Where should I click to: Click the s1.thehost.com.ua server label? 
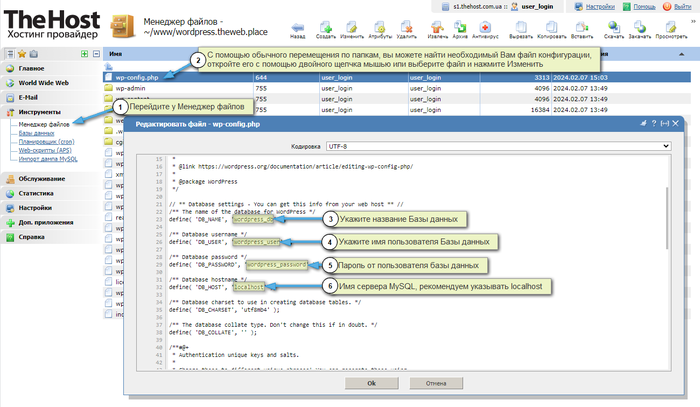[x=480, y=7]
